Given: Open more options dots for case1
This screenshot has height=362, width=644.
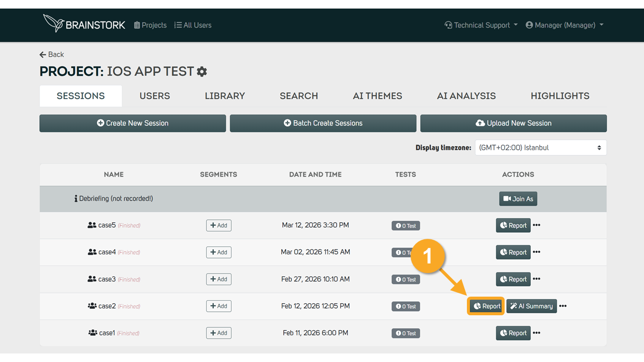Looking at the screenshot, I should pos(536,333).
